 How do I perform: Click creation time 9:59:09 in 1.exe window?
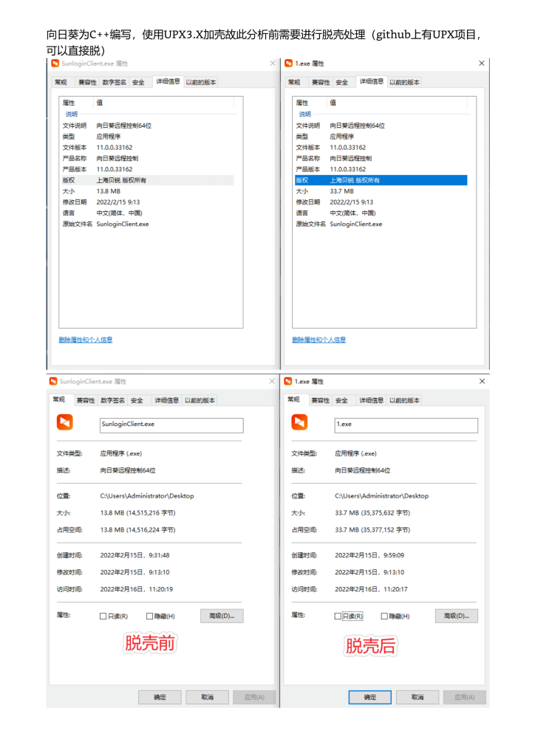click(369, 555)
